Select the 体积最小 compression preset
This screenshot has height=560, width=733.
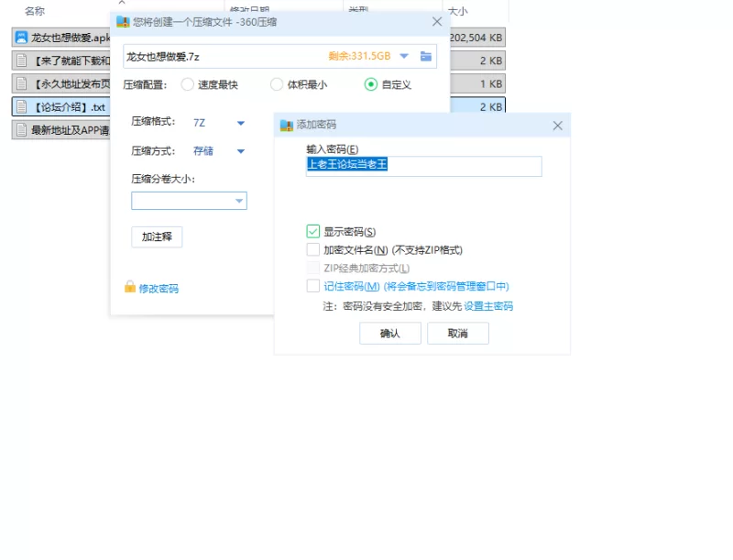tap(277, 84)
